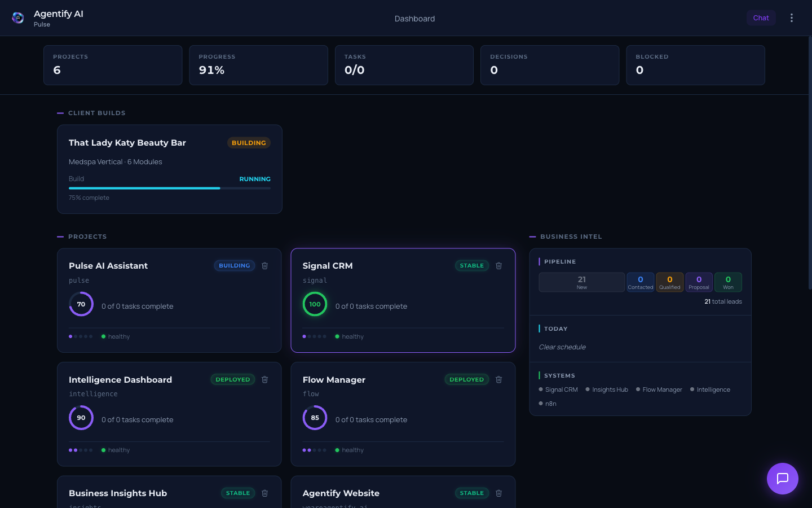Click the Agentify AI logo icon
This screenshot has width=812, height=508.
click(17, 17)
